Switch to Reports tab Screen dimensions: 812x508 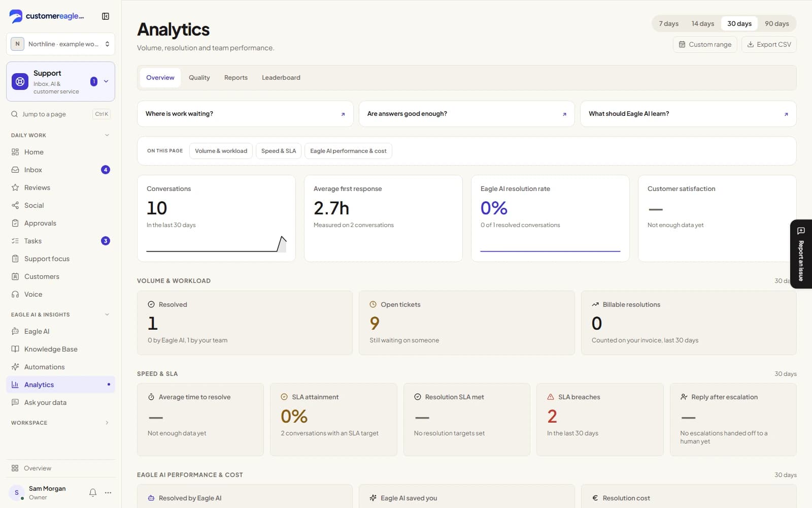tap(236, 78)
